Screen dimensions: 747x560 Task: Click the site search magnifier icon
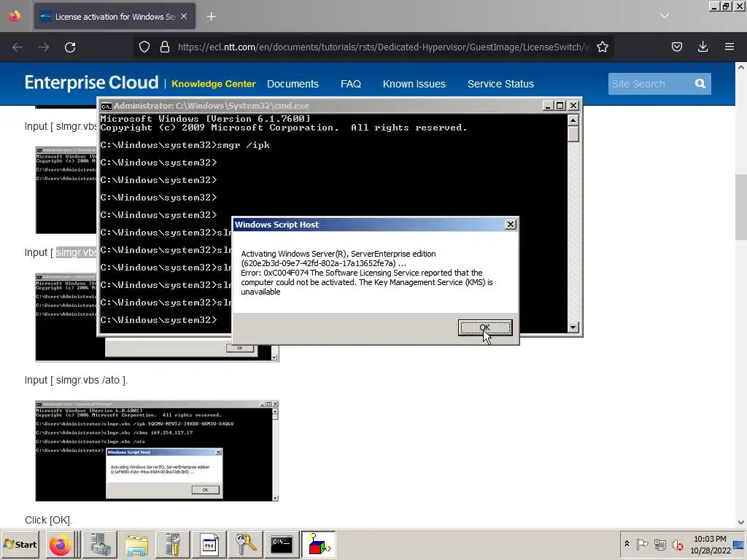click(700, 84)
